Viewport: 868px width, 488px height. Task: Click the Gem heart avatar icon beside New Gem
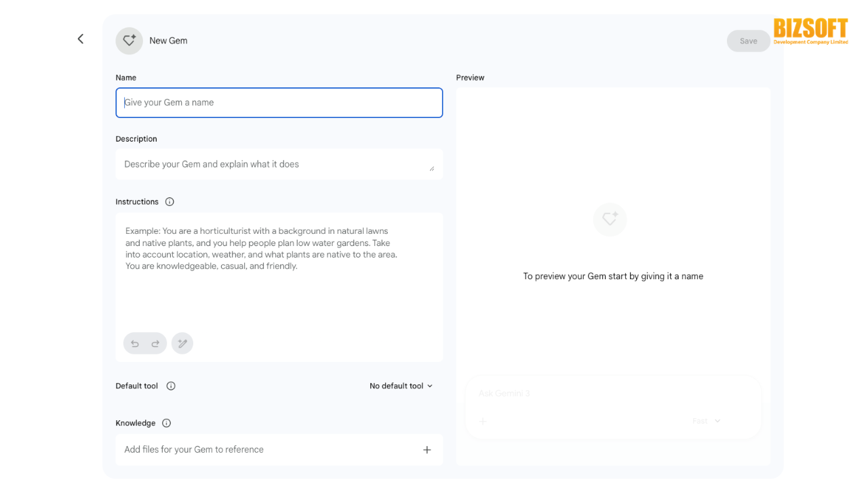click(x=129, y=41)
